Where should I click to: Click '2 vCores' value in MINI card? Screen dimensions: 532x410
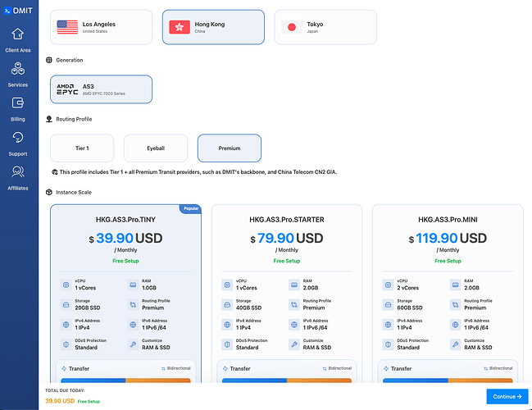coord(408,288)
